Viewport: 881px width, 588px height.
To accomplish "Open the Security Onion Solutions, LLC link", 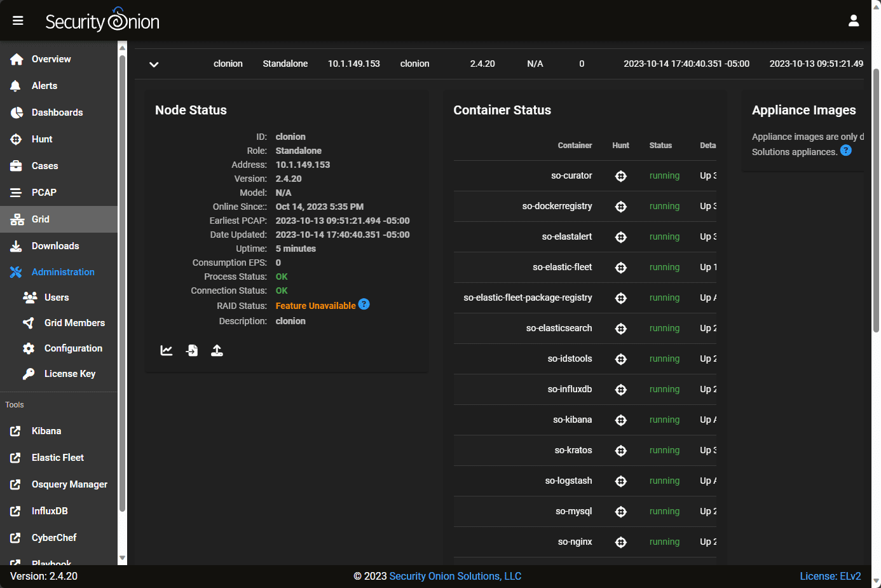I will 455,576.
